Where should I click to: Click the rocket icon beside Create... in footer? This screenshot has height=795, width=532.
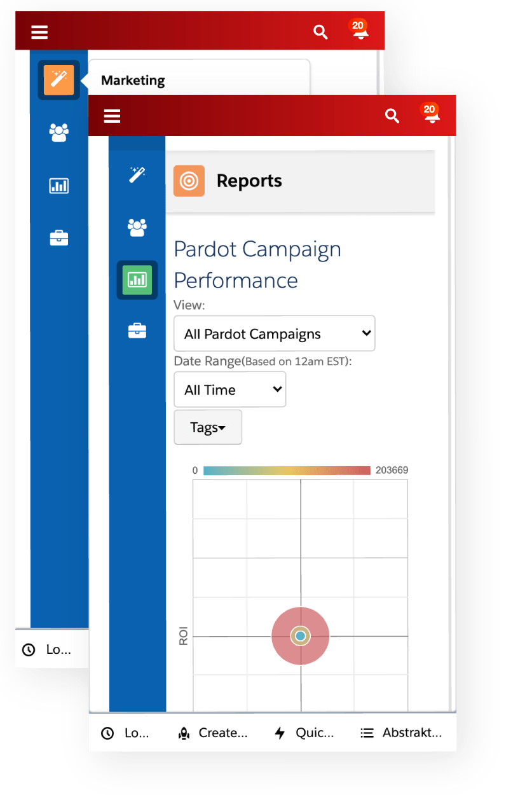click(x=184, y=733)
